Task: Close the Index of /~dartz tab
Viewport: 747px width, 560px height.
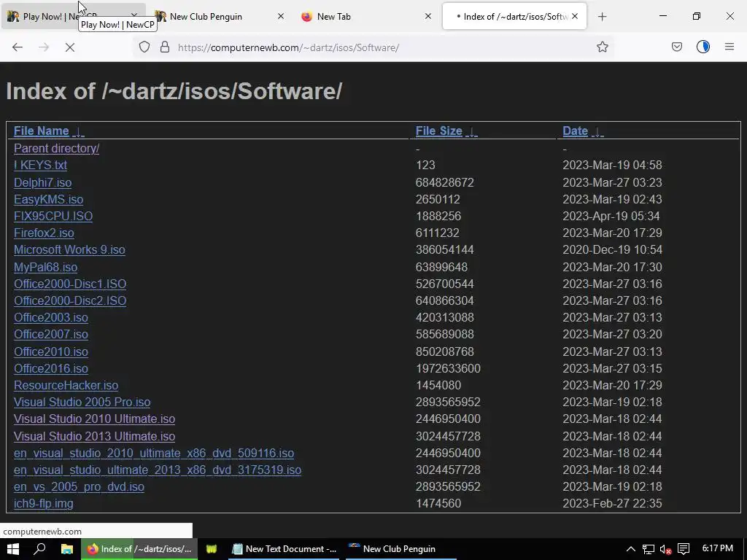Action: pos(575,16)
